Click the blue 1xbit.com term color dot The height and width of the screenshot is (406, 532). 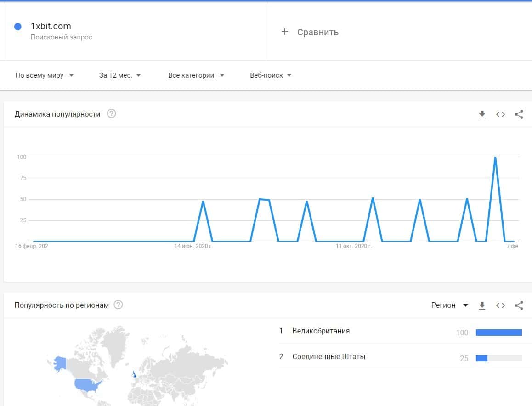18,27
